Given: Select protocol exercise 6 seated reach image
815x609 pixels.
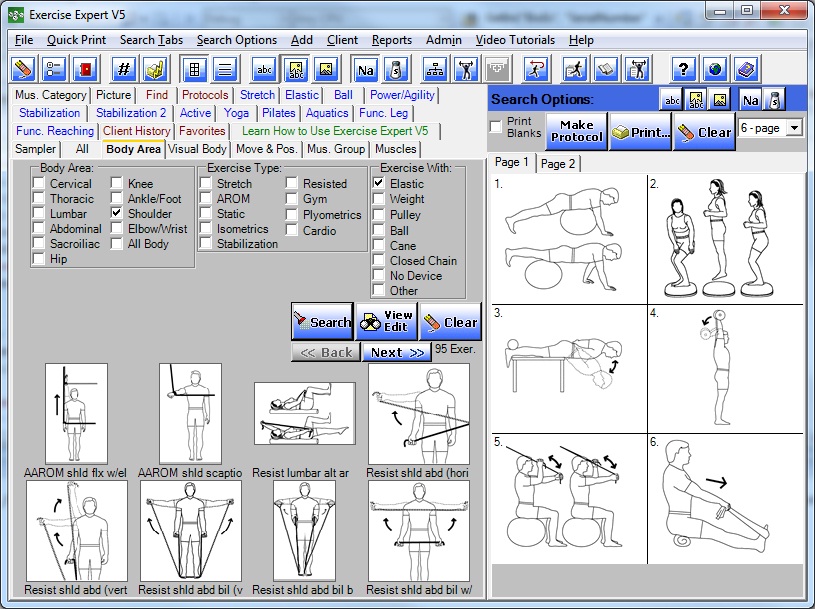Looking at the screenshot, I should [726, 499].
